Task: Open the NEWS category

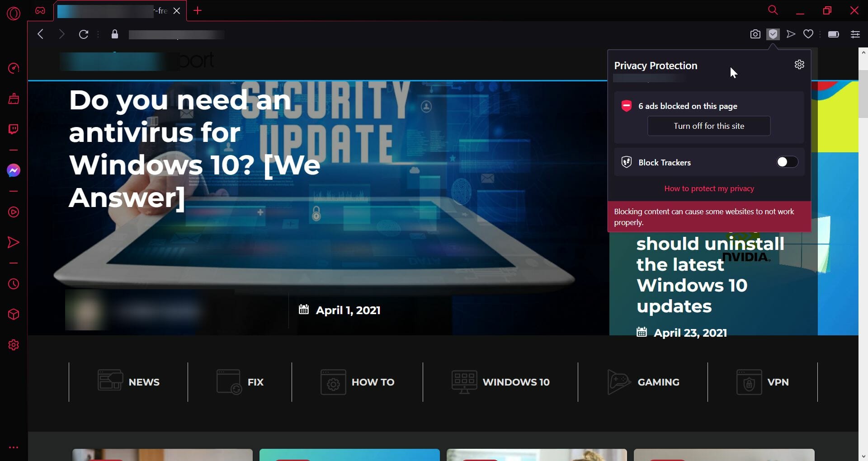Action: tap(128, 382)
